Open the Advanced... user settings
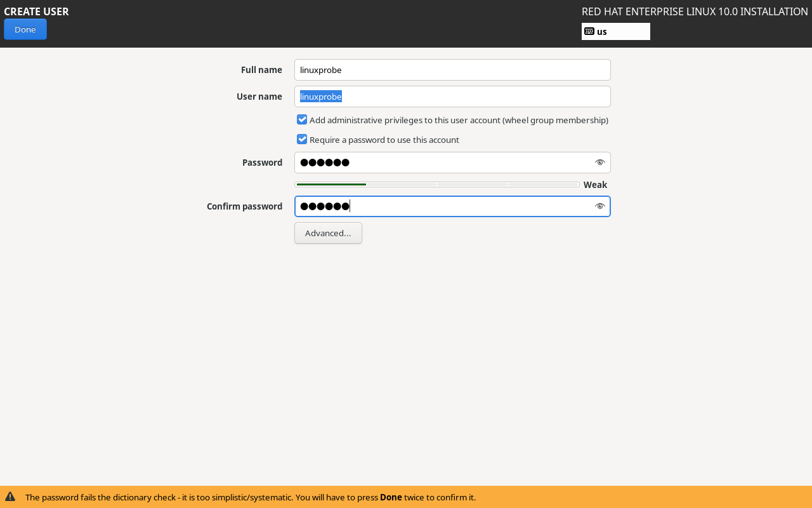Screen dimensions: 812x508 [x=328, y=233]
